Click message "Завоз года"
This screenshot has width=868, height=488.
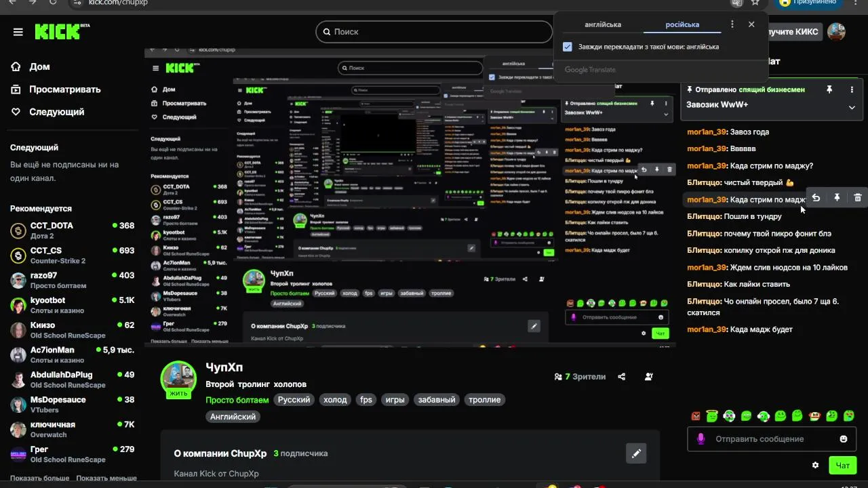coord(749,132)
